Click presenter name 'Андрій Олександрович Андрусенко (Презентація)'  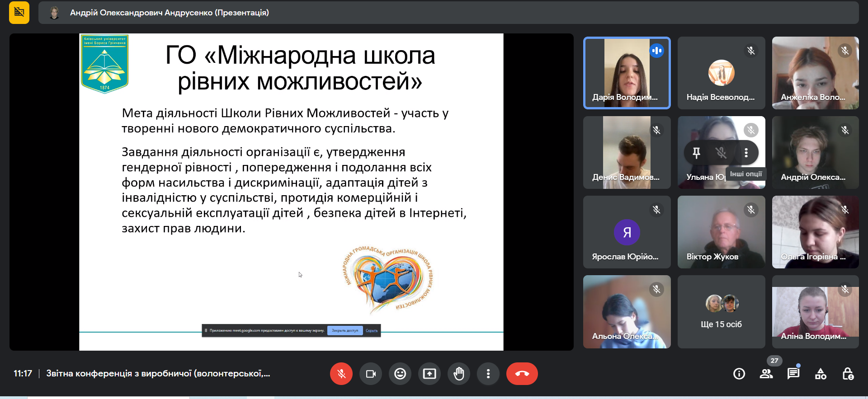(170, 13)
